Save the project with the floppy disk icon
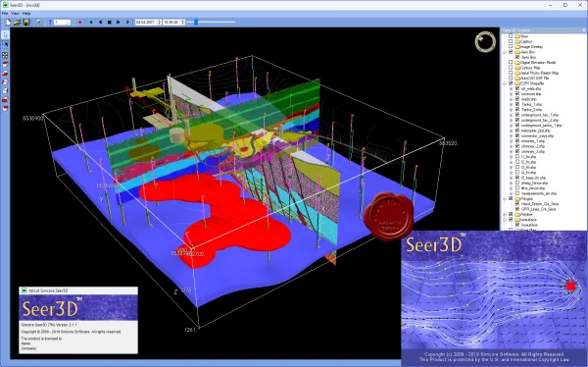 point(26,23)
